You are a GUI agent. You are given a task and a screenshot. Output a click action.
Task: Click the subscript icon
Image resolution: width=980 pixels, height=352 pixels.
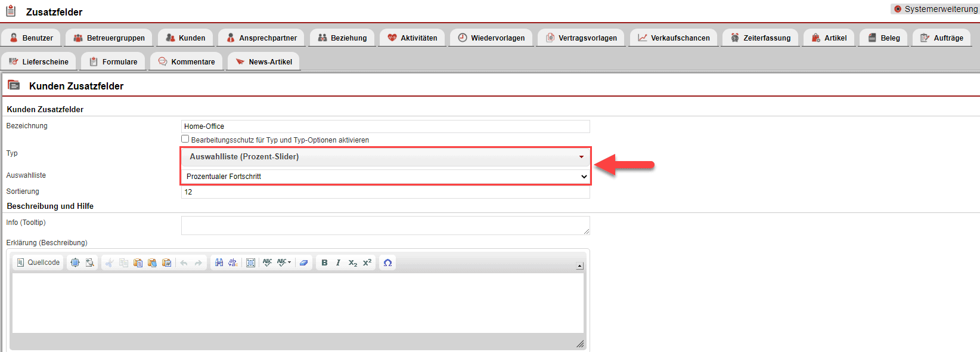point(352,263)
